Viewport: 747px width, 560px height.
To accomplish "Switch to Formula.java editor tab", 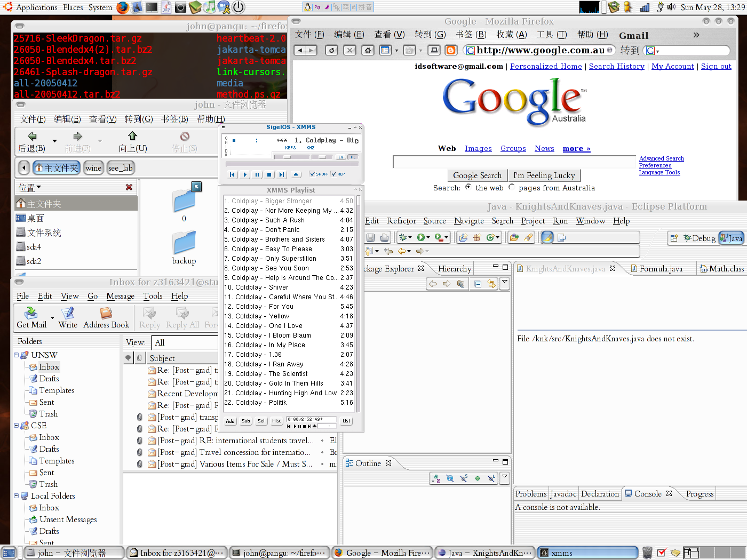I will click(x=661, y=269).
